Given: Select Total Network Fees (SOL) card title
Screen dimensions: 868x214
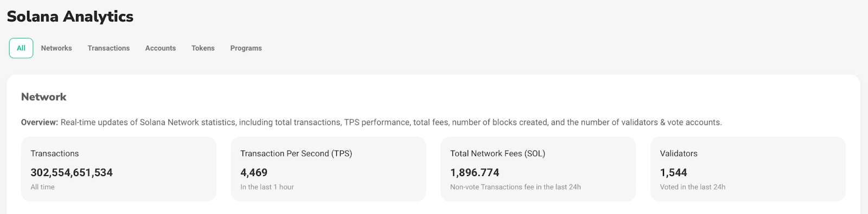Looking at the screenshot, I should coord(497,154).
